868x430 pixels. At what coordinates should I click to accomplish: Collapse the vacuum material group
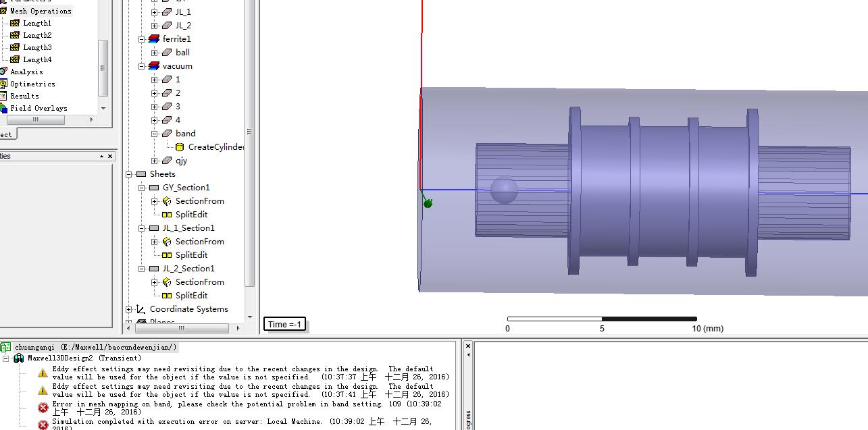142,66
